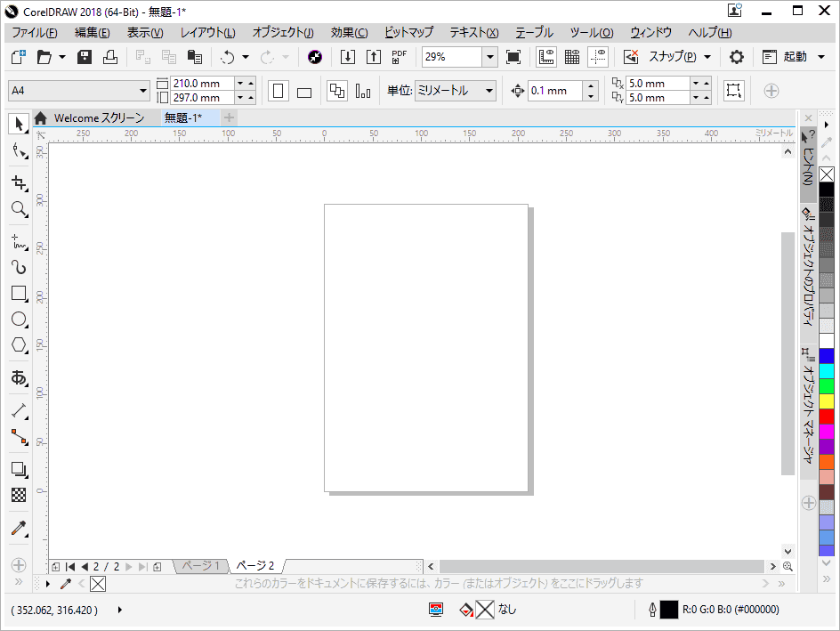Go to first page button
This screenshot has height=631, width=840.
[x=70, y=567]
